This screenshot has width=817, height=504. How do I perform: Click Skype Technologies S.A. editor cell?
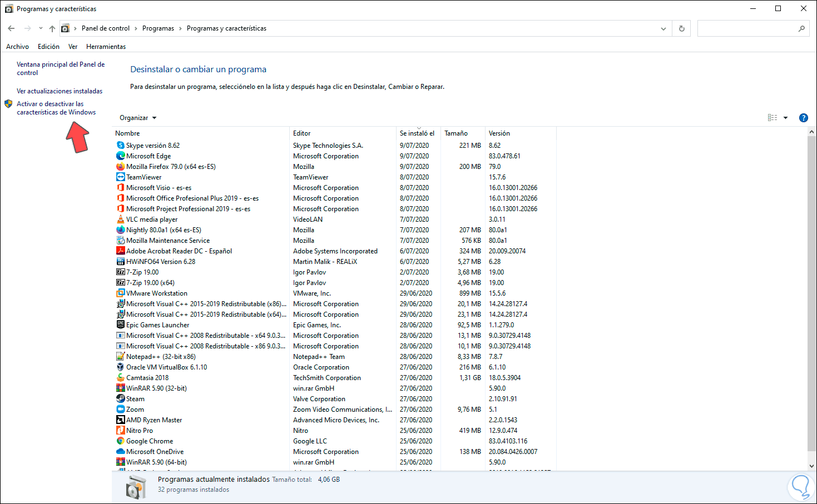pos(328,146)
